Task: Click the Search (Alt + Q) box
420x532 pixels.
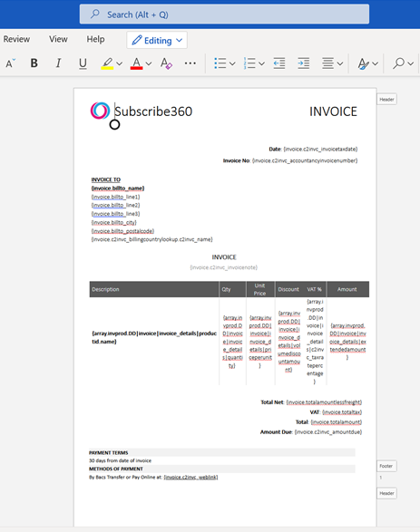Action: pyautogui.click(x=224, y=15)
